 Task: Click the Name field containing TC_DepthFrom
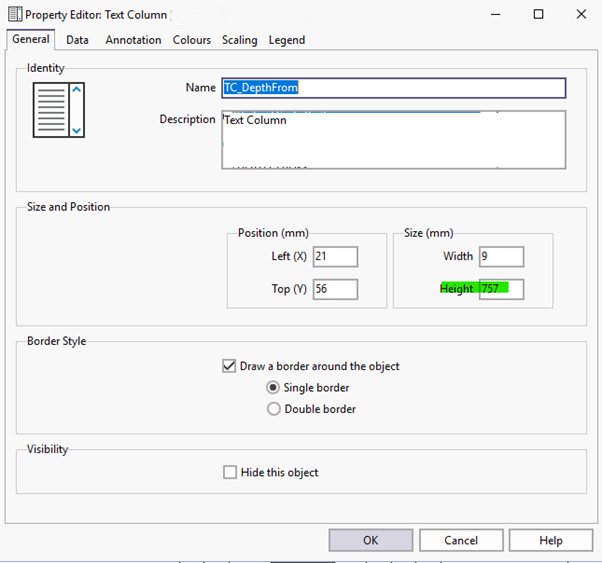tap(394, 87)
